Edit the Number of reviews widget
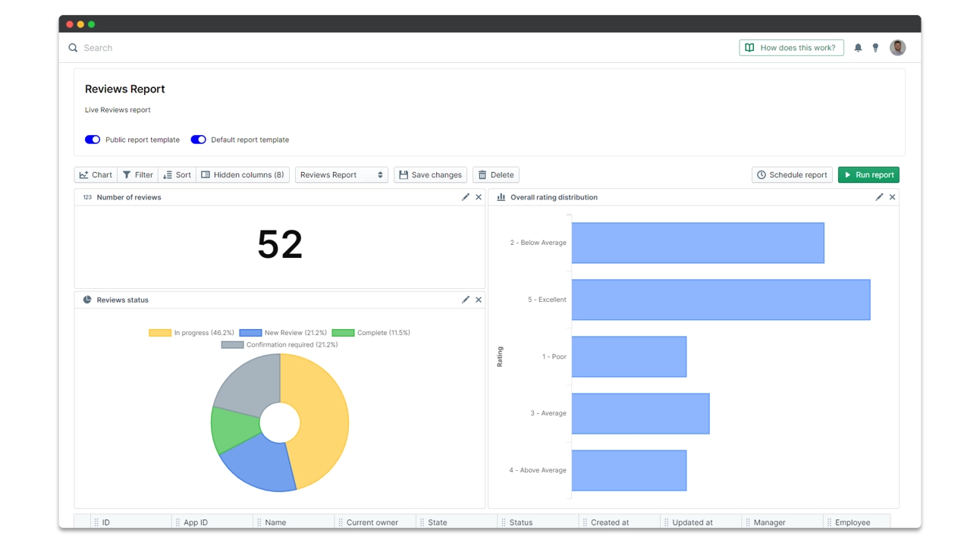Image resolution: width=980 pixels, height=549 pixels. click(x=466, y=197)
